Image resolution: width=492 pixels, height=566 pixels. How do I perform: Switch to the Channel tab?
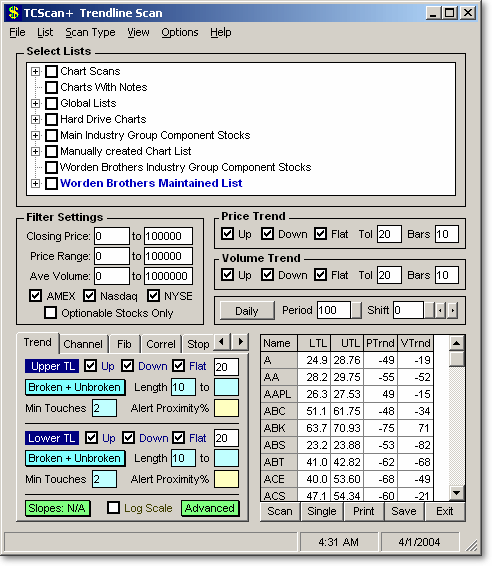(x=83, y=344)
